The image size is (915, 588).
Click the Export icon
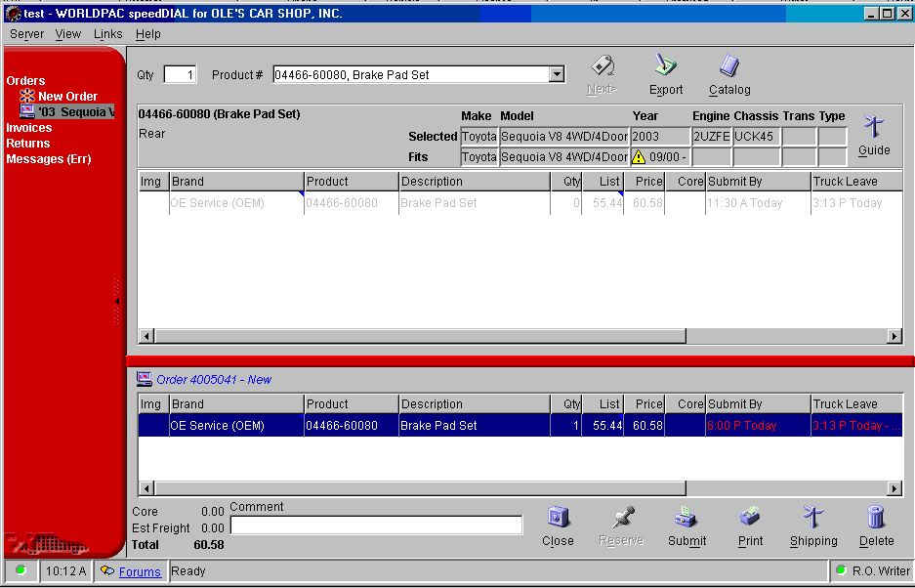(665, 65)
